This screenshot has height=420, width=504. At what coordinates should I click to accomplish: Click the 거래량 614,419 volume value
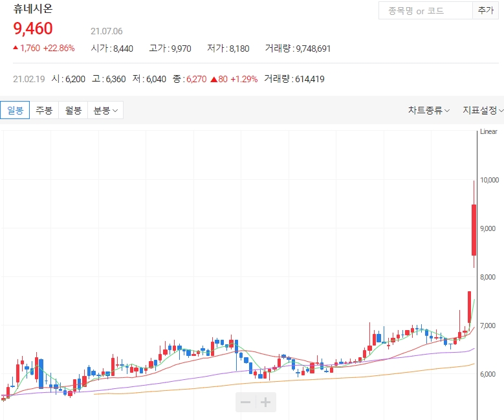pos(294,79)
